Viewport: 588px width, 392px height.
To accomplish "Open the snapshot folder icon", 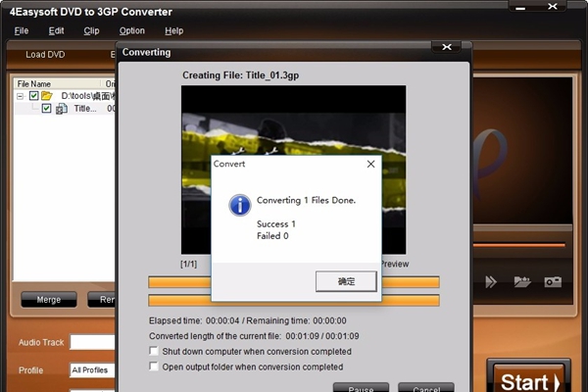I will pos(522,281).
